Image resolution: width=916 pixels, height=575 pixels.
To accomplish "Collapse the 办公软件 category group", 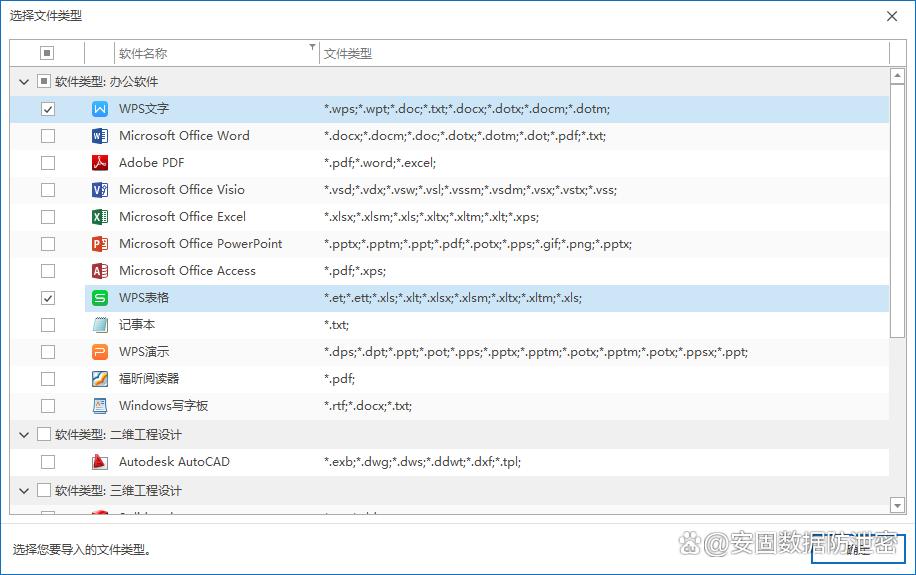I will pyautogui.click(x=24, y=82).
